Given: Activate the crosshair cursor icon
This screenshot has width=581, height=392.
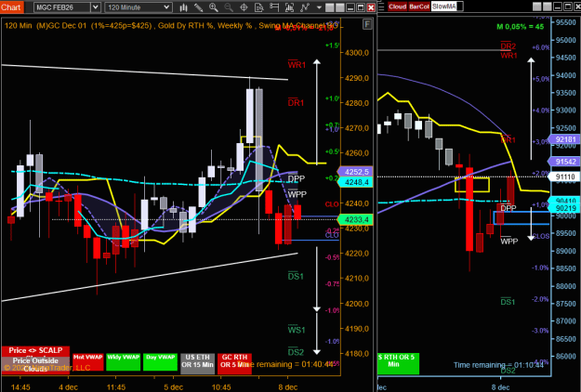Looking at the screenshot, I should [x=244, y=7].
